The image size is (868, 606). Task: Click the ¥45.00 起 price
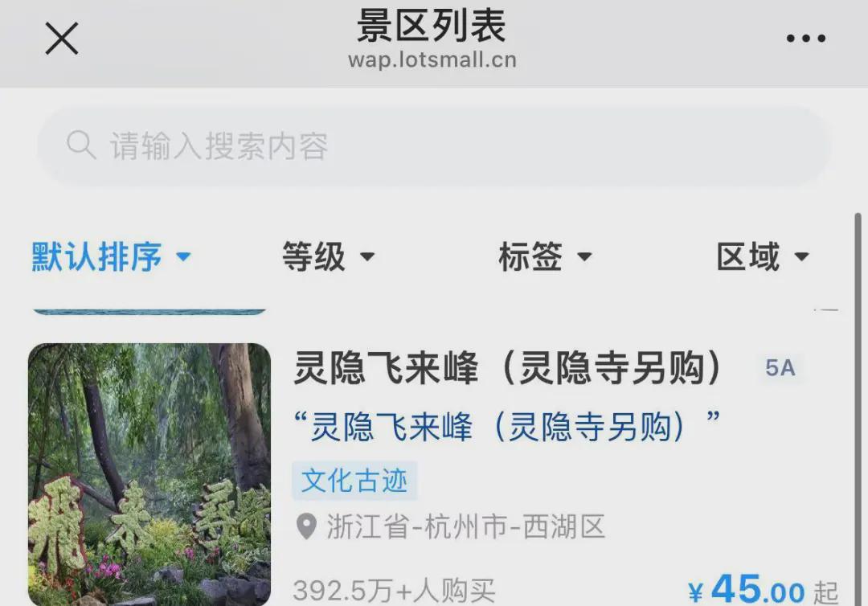click(763, 590)
